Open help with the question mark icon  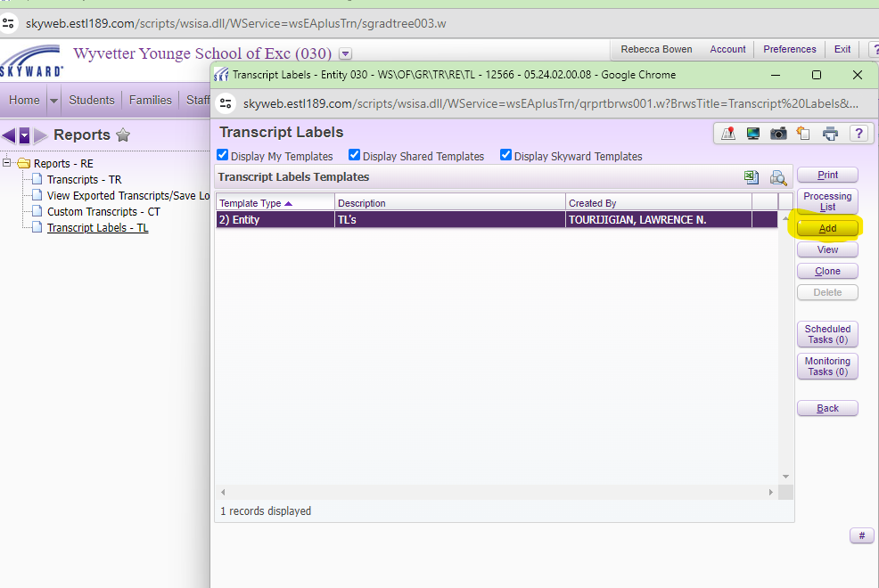pyautogui.click(x=858, y=134)
